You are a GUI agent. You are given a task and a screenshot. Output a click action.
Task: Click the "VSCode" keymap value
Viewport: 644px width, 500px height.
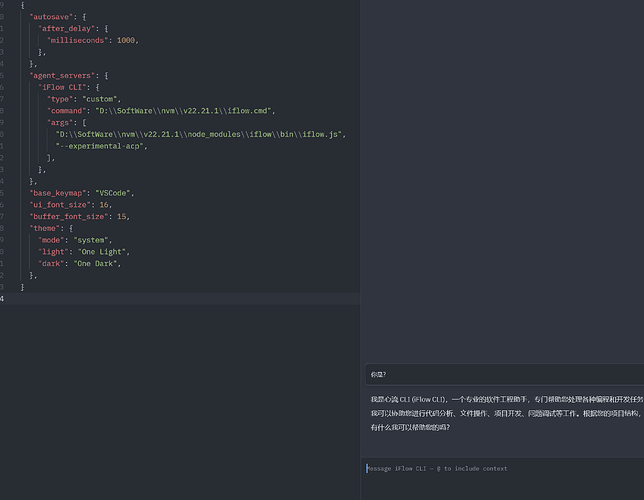[x=113, y=193]
